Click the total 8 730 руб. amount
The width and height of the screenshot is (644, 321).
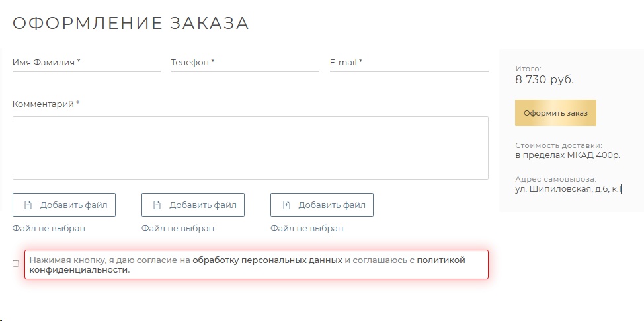point(545,80)
